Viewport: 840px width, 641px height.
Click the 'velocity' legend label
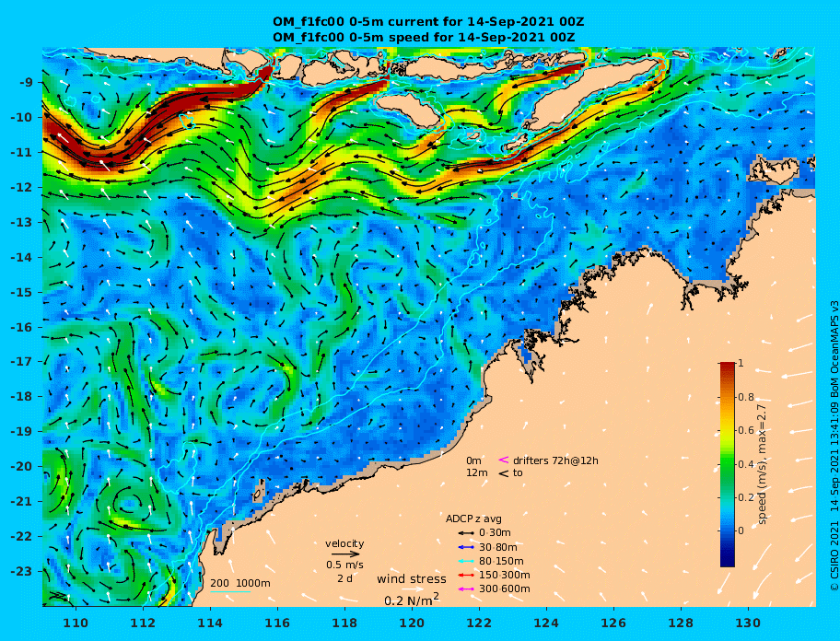pyautogui.click(x=344, y=543)
